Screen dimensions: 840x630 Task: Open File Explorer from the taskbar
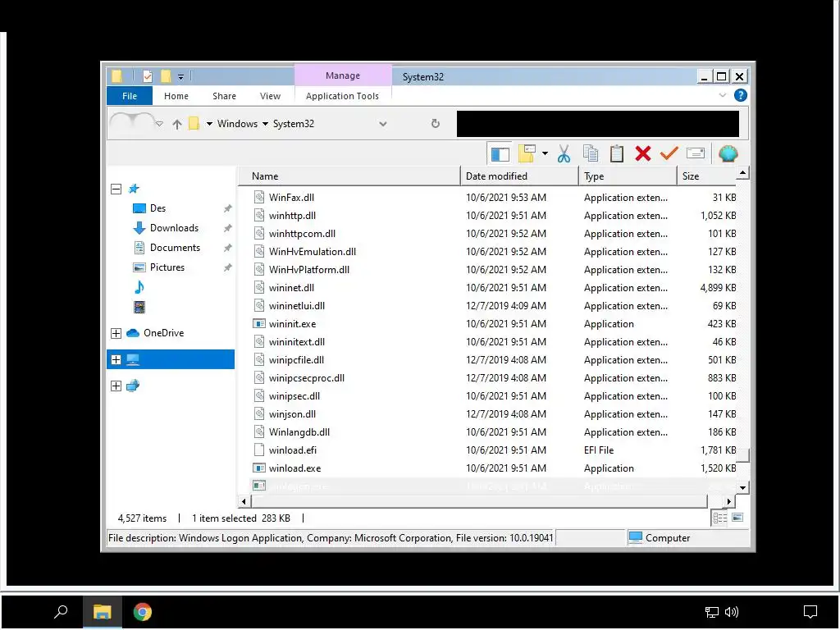pyautogui.click(x=103, y=612)
